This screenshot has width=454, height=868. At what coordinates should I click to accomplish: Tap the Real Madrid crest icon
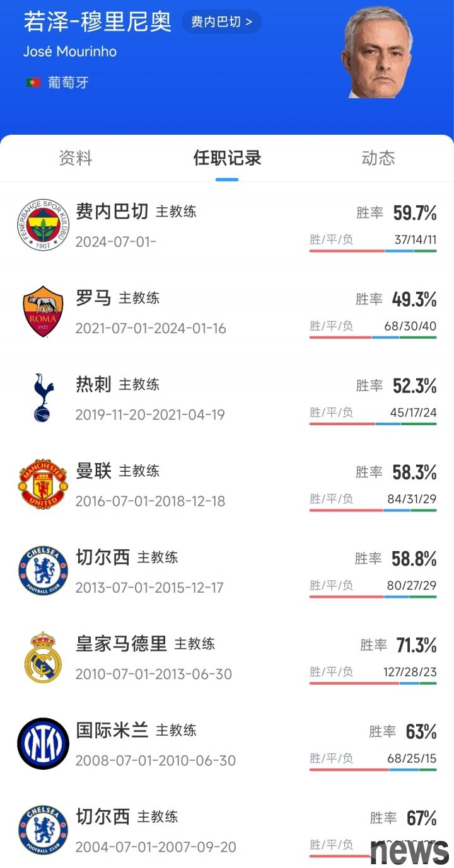click(x=43, y=658)
